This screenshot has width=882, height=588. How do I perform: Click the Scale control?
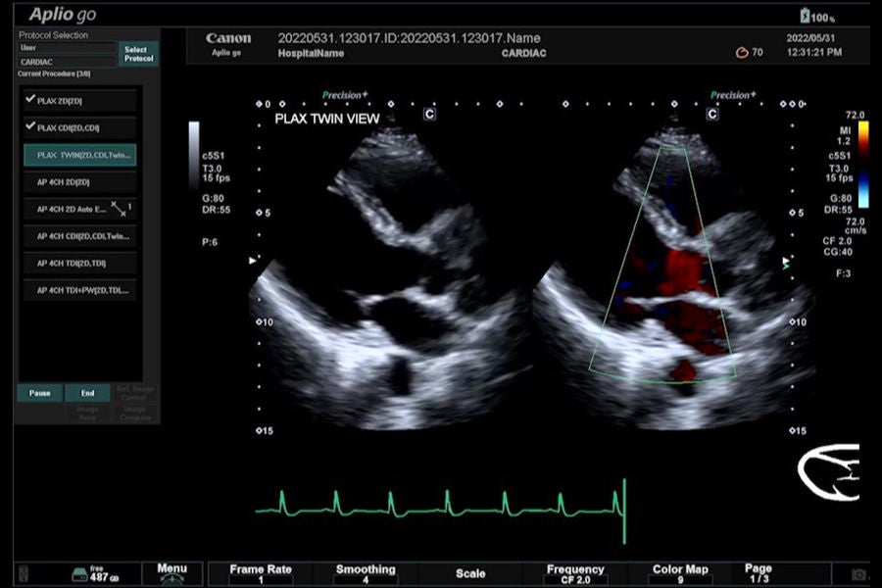pos(470,574)
